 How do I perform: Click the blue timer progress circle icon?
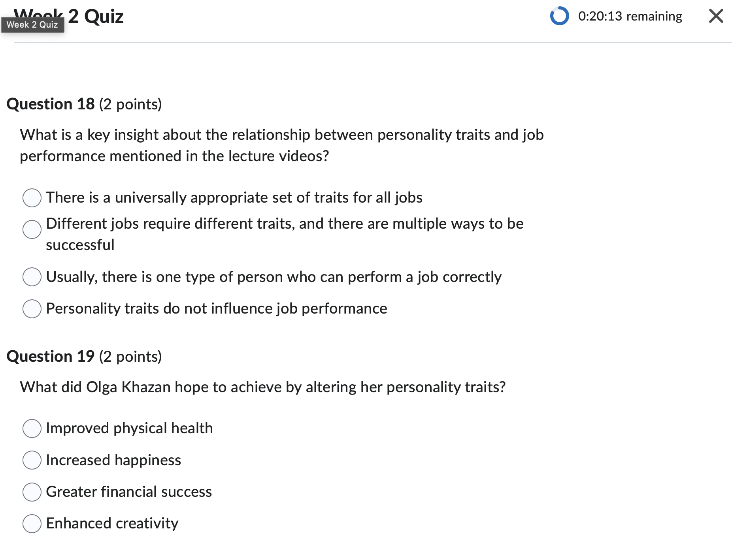[560, 16]
